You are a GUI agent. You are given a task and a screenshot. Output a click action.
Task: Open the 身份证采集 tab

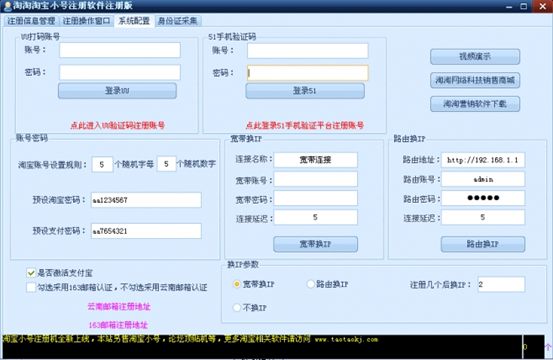pos(177,21)
